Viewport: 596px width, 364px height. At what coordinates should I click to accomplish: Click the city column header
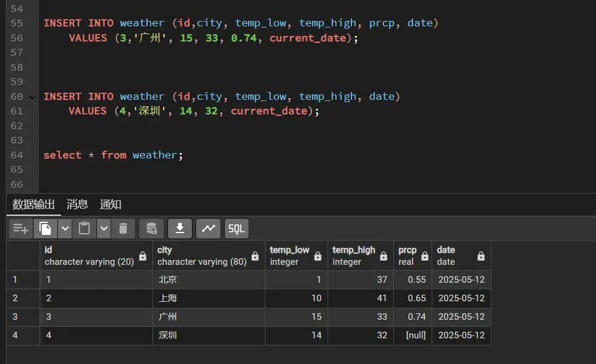click(x=209, y=256)
